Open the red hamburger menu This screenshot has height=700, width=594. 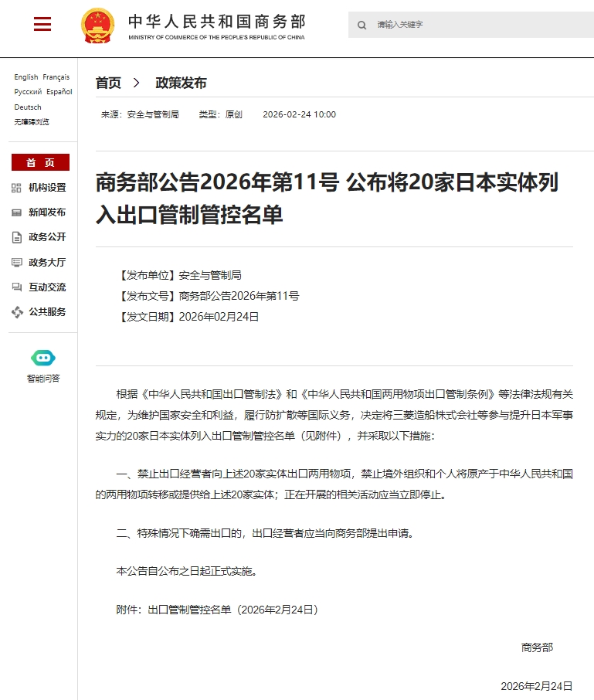(x=42, y=24)
